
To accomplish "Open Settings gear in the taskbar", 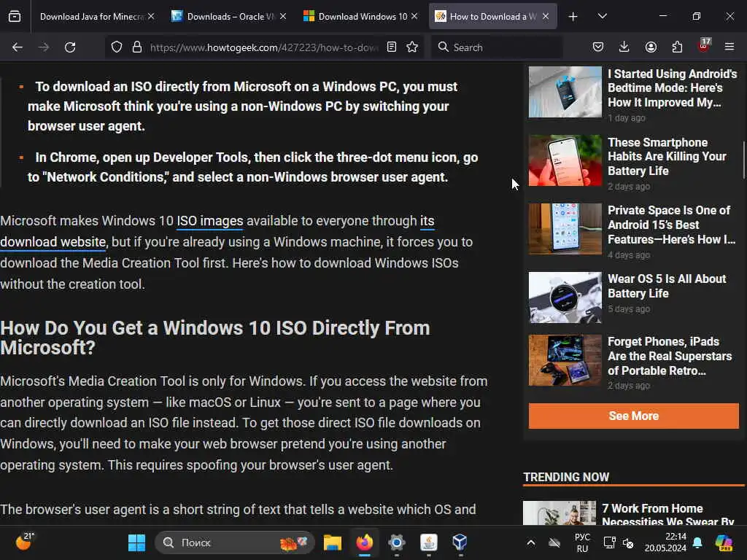I will 396,542.
